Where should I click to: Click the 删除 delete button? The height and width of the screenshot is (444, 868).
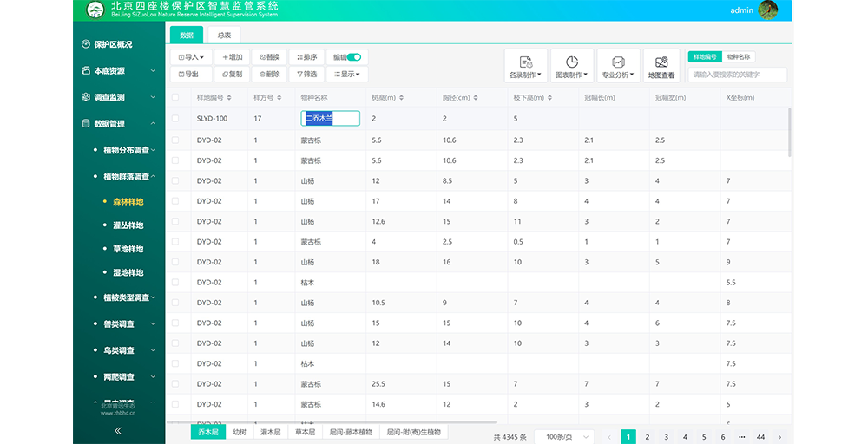(x=270, y=74)
